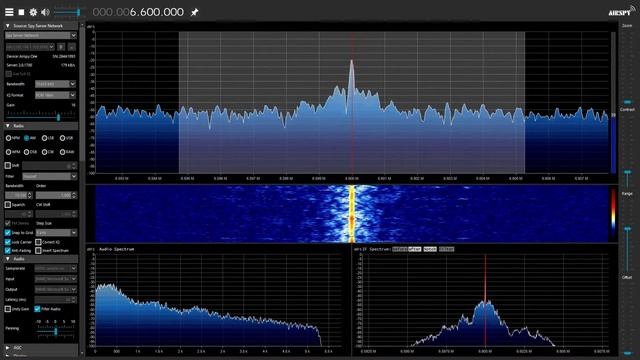This screenshot has width=640, height=360.
Task: Open the audio Samplerate dropdown
Action: [x=56, y=269]
